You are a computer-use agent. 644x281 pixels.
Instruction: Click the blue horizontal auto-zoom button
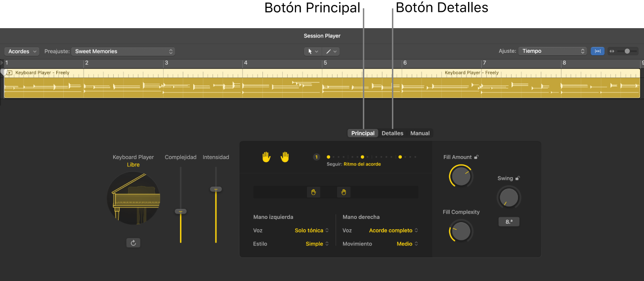pos(598,51)
